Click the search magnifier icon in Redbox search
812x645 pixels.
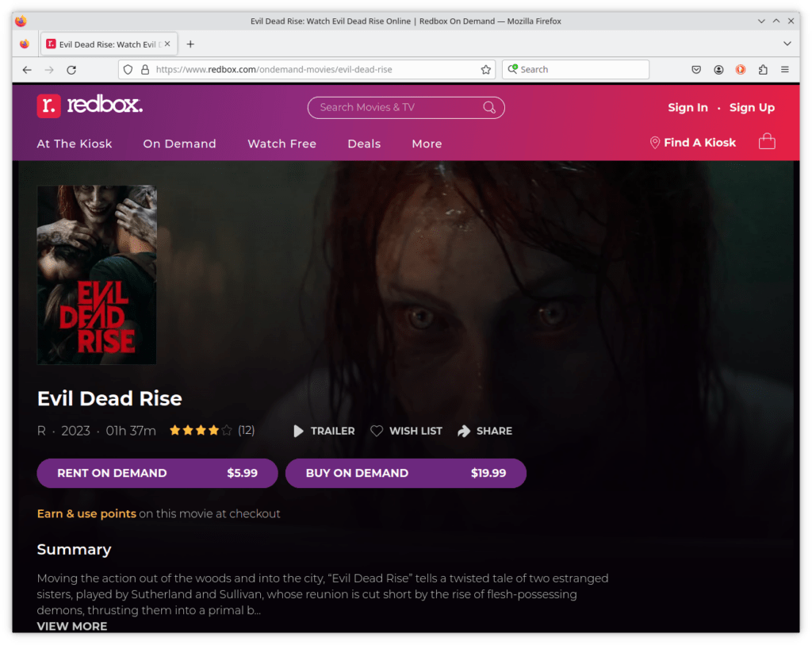coord(488,107)
